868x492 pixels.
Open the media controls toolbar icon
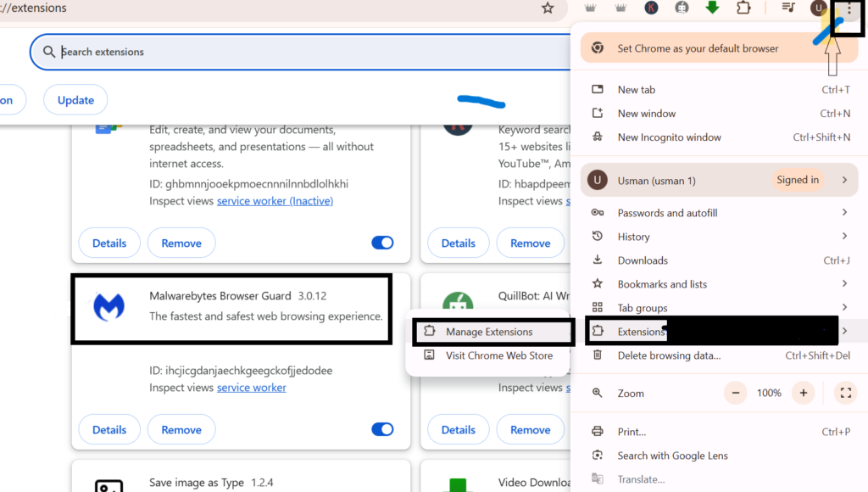pyautogui.click(x=788, y=8)
